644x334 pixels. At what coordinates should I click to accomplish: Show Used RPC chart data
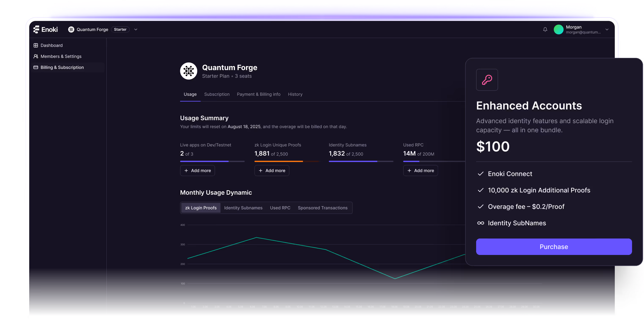click(x=280, y=208)
